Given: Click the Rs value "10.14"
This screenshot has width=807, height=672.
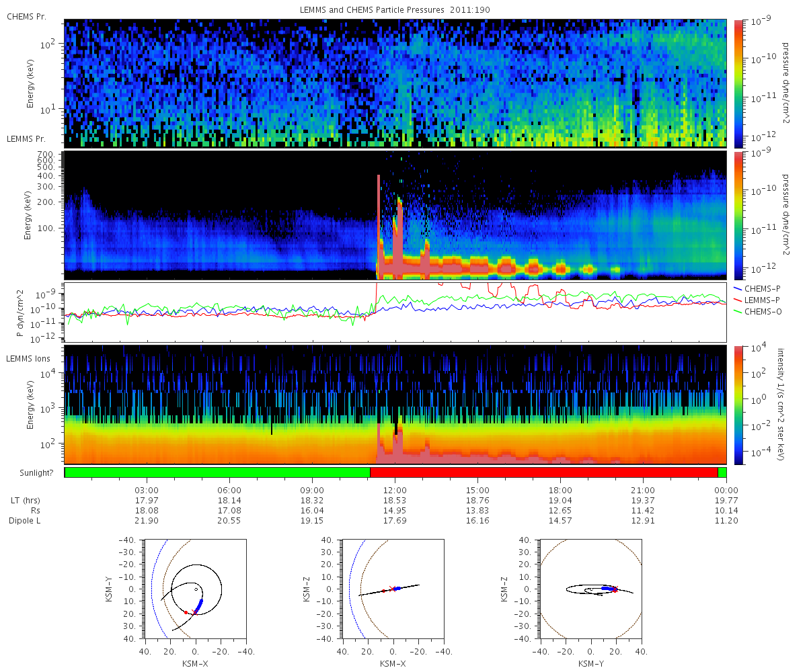Looking at the screenshot, I should [726, 511].
